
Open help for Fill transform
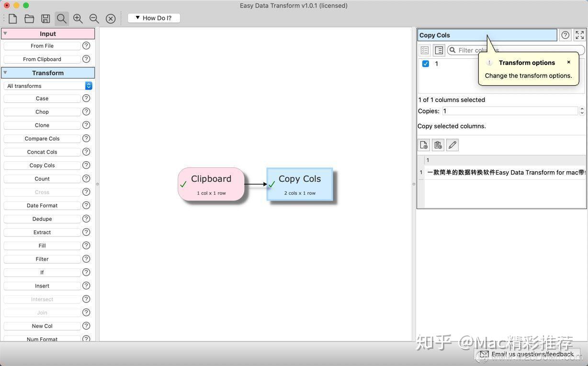pos(86,245)
